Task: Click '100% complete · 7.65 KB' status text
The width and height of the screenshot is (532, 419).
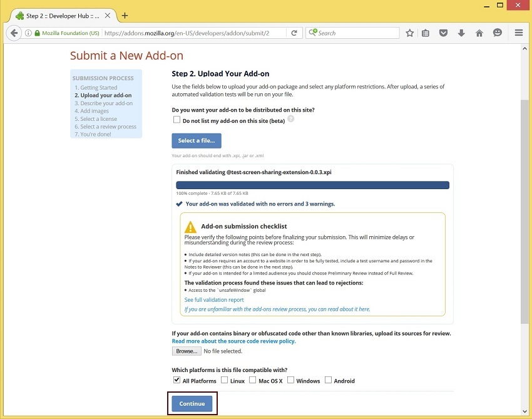Action: click(212, 193)
